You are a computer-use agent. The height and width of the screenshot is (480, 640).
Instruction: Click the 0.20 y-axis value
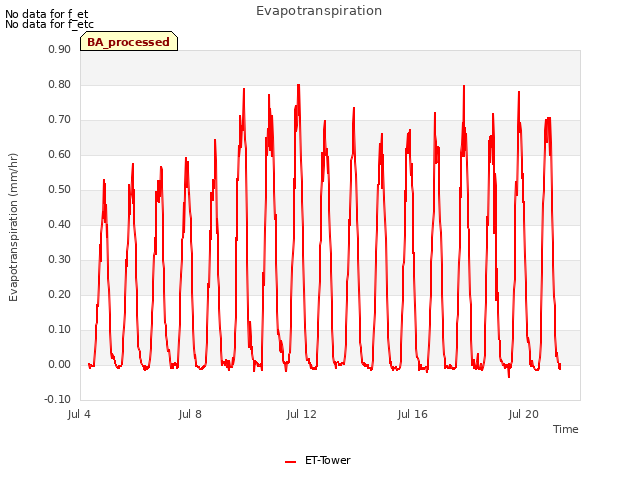[59, 295]
